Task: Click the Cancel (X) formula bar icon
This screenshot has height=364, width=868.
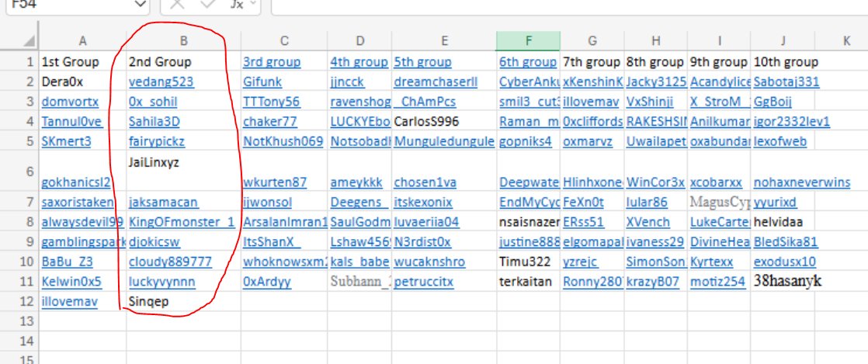Action: (x=176, y=4)
